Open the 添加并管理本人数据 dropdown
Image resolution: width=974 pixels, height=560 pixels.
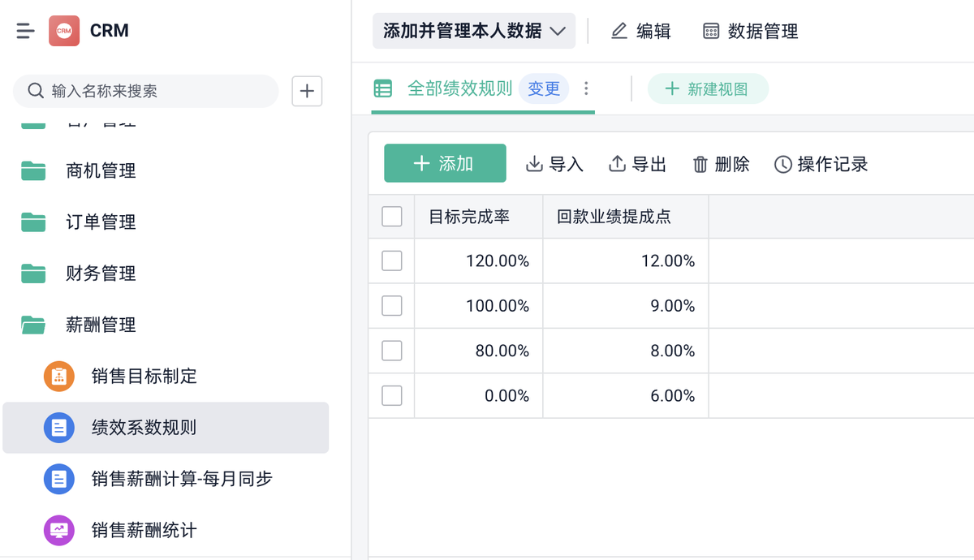coord(474,31)
